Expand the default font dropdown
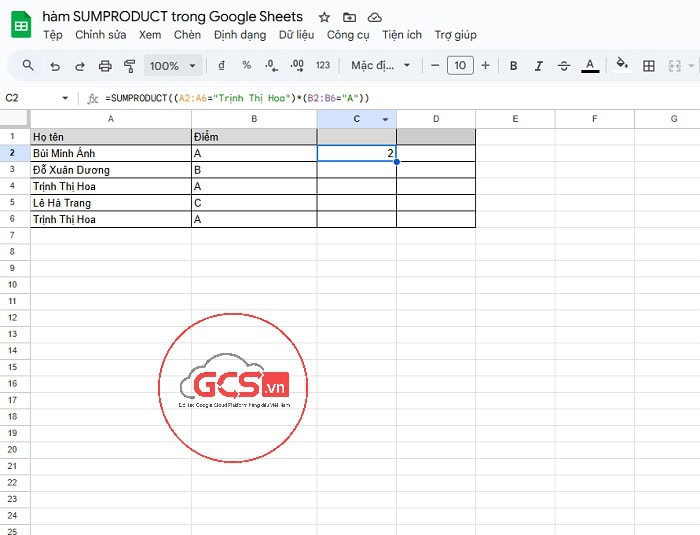 (x=380, y=66)
